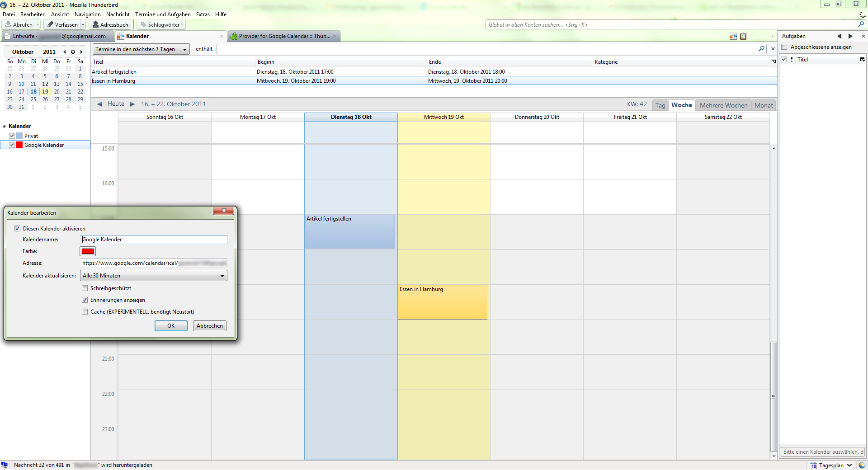This screenshot has height=470, width=868.
Task: Click the red Farbe color swatch
Action: pyautogui.click(x=87, y=251)
